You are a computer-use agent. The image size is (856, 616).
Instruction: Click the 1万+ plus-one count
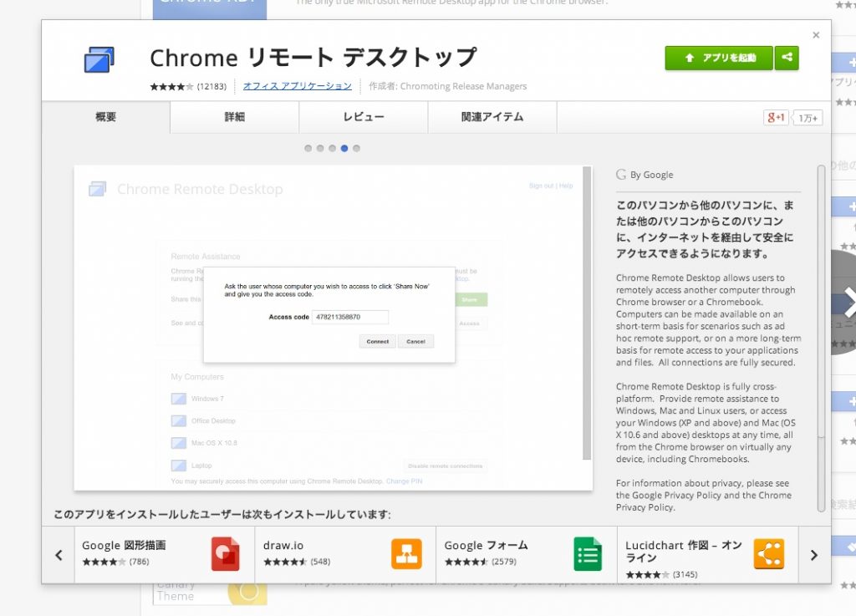808,118
